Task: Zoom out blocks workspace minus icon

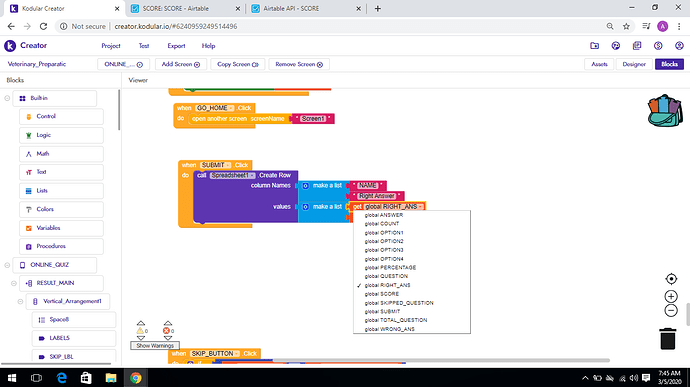Action: tap(671, 310)
